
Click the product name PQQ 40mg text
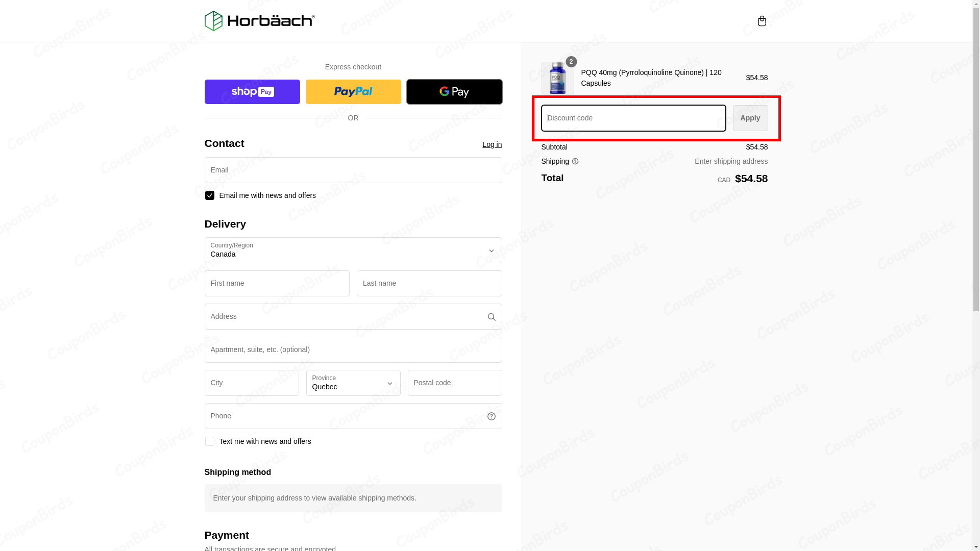point(651,78)
